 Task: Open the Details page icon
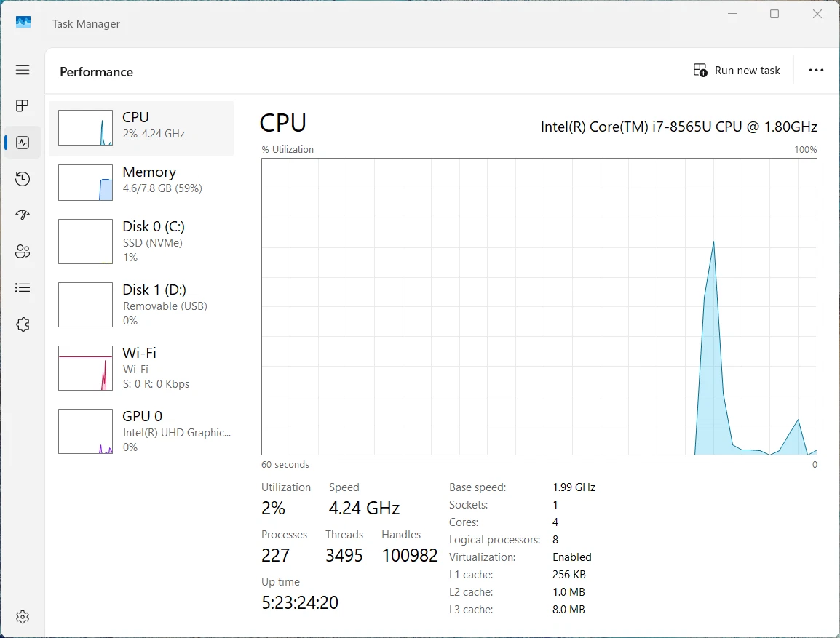pos(23,288)
